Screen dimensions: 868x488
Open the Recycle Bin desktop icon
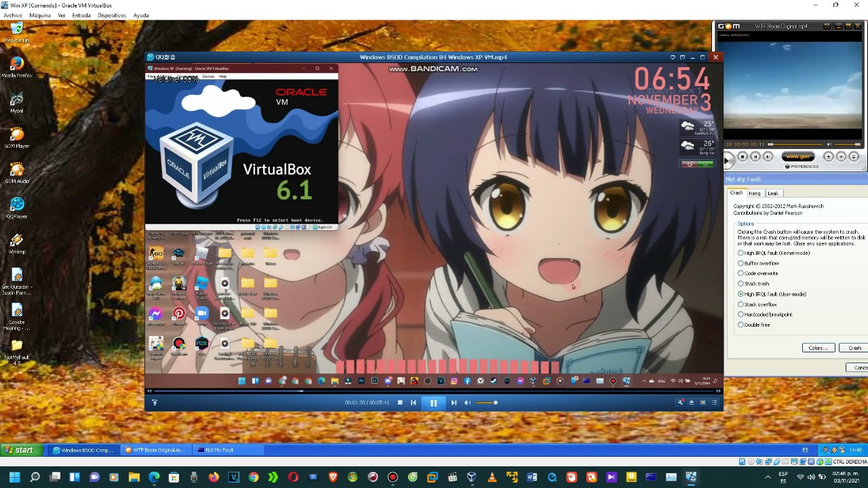(x=17, y=31)
